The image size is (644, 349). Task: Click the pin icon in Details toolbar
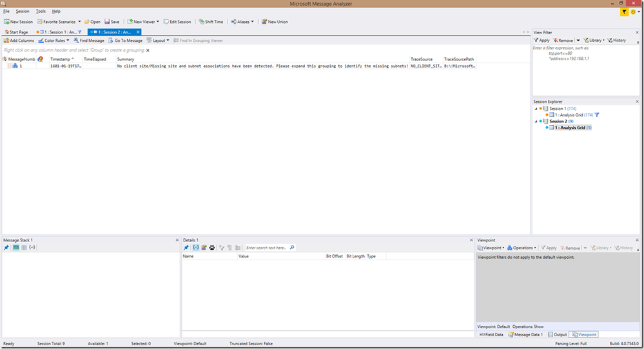(x=186, y=248)
